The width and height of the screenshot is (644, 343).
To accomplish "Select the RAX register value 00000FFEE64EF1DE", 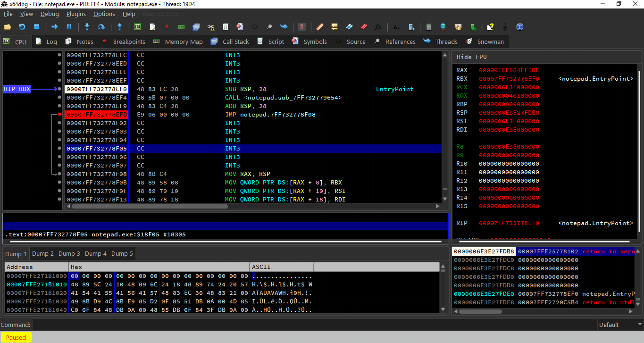I will point(509,70).
